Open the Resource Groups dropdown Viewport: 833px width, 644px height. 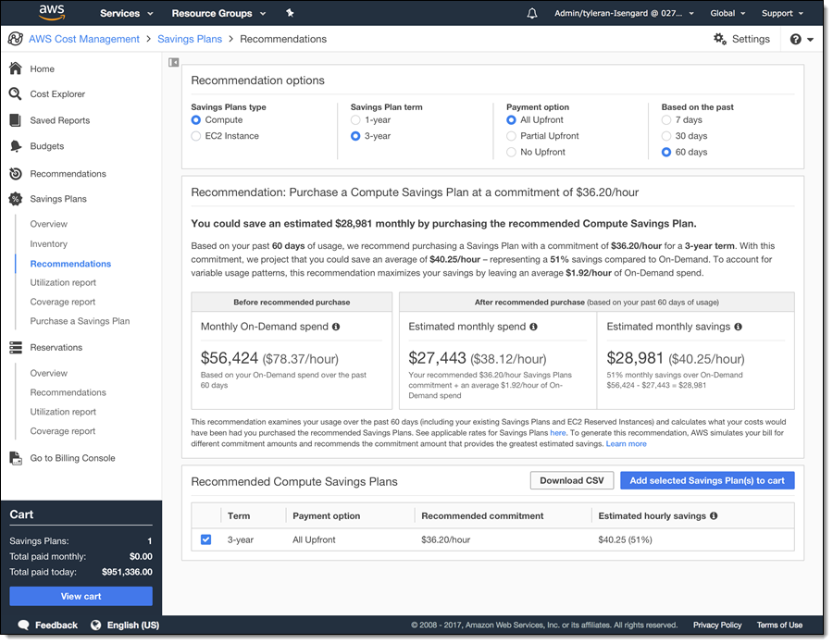[218, 13]
